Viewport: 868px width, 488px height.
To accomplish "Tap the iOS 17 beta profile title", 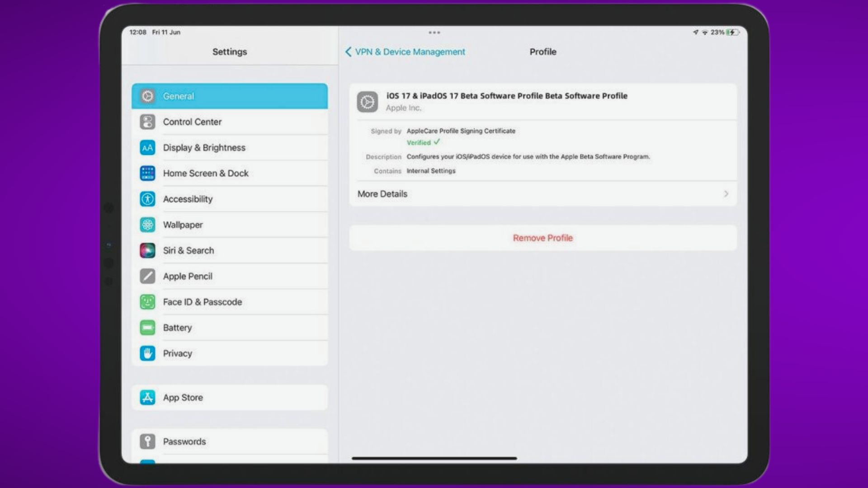I will pos(507,96).
